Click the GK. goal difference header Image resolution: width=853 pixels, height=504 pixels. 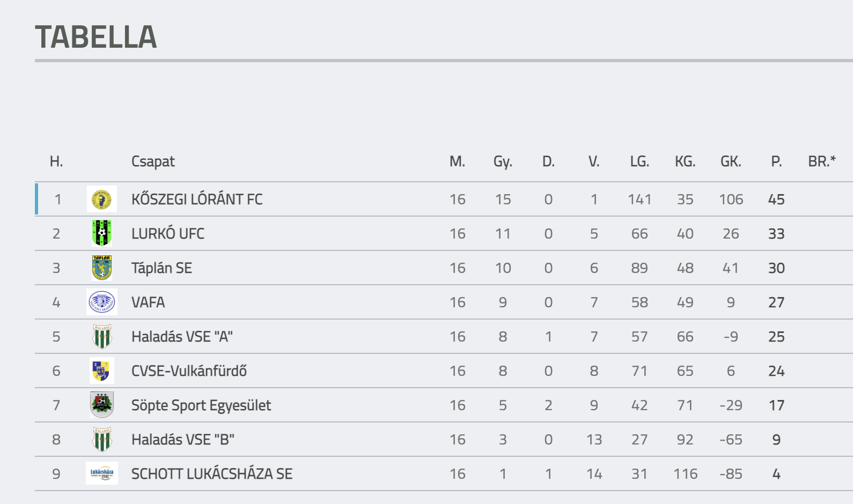pos(731,161)
